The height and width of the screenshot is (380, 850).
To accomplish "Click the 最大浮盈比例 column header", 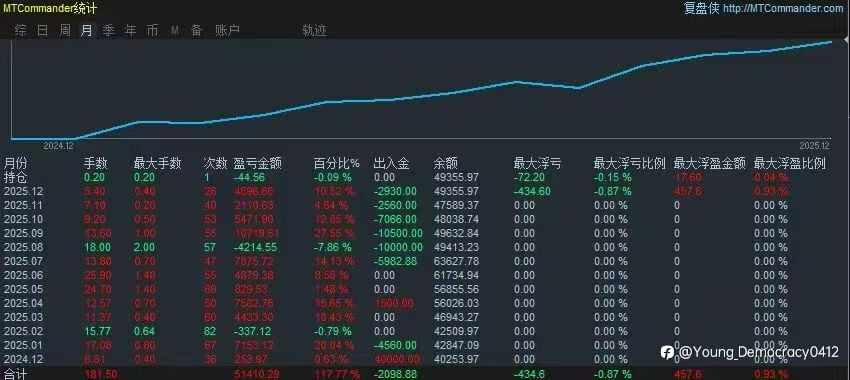I will (790, 163).
